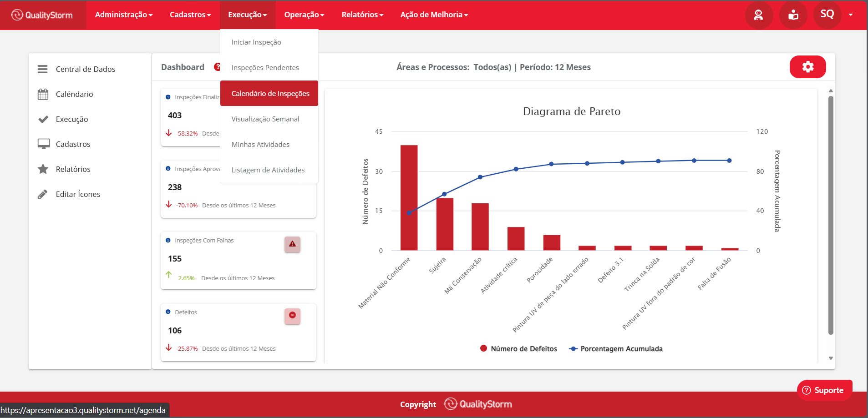Open the Operação dropdown menu
This screenshot has width=868, height=418.
click(x=304, y=15)
